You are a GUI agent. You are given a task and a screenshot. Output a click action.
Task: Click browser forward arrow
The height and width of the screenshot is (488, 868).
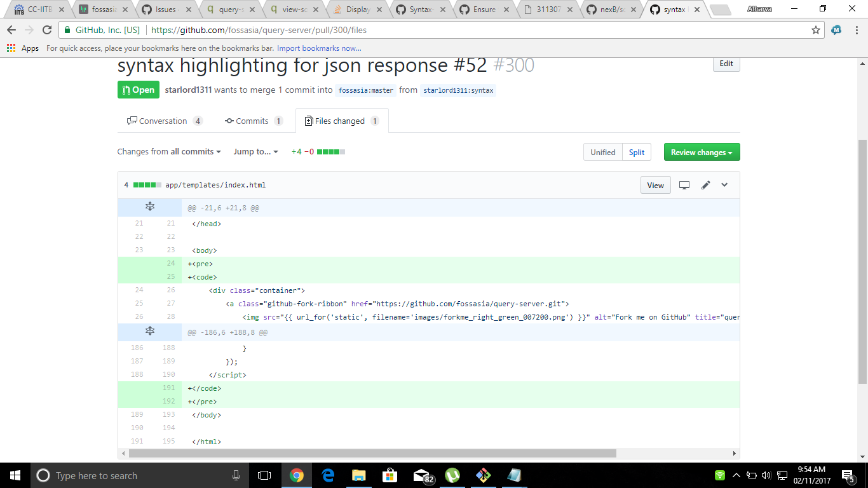(29, 30)
